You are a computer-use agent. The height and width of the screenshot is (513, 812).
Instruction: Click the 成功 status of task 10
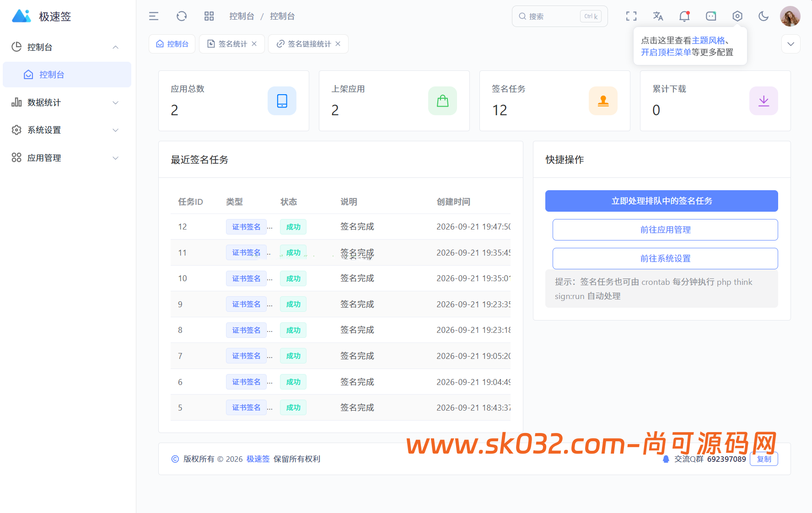point(293,278)
